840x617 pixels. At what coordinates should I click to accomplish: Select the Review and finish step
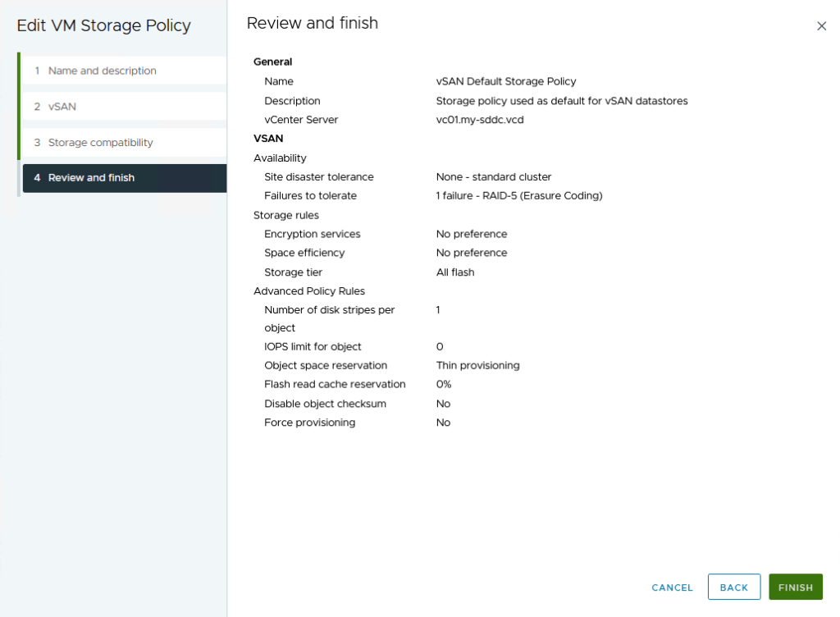point(91,178)
